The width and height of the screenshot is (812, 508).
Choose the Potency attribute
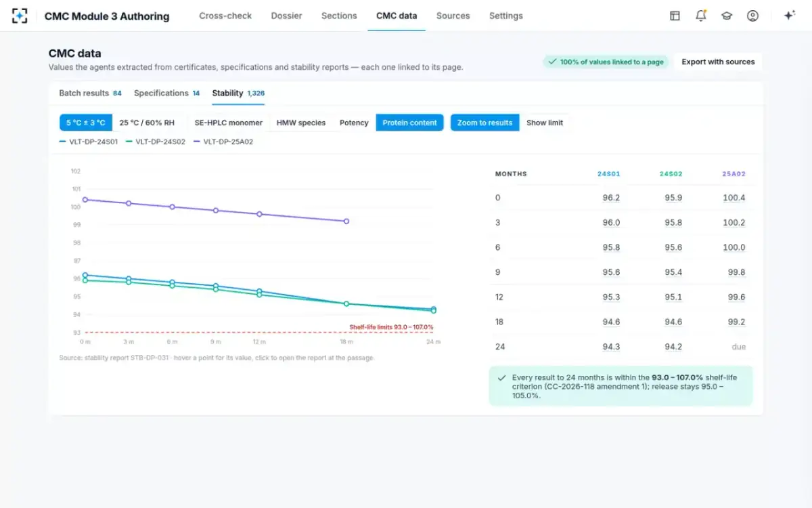click(354, 123)
